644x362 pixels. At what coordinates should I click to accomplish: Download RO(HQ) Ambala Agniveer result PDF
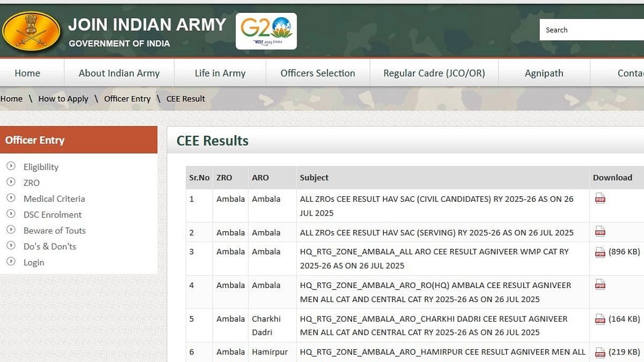pos(600,285)
